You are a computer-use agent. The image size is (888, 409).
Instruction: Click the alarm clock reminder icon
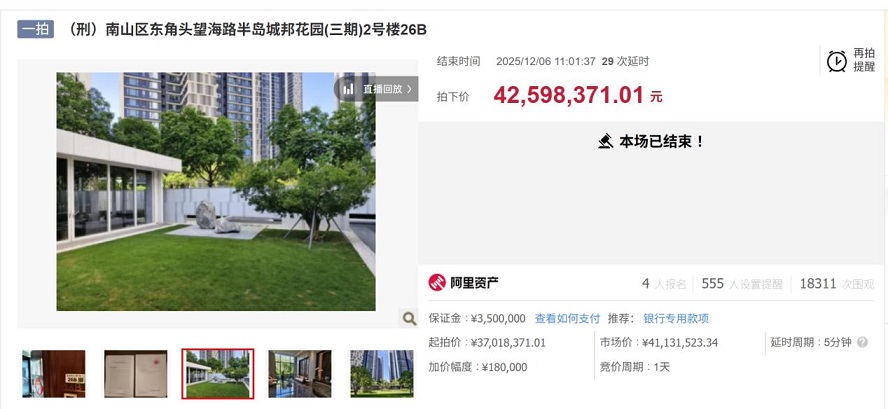click(x=836, y=61)
